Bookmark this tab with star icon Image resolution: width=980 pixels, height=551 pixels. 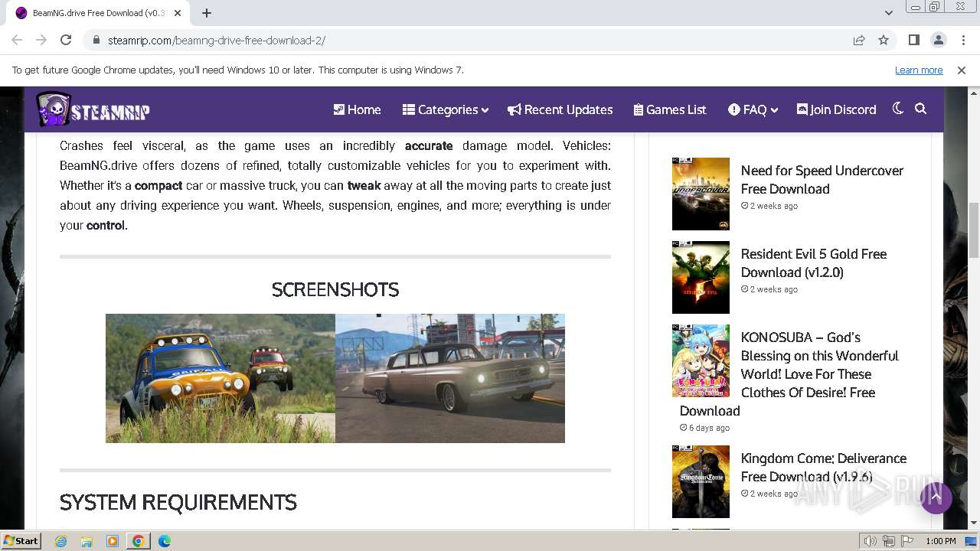pos(884,40)
